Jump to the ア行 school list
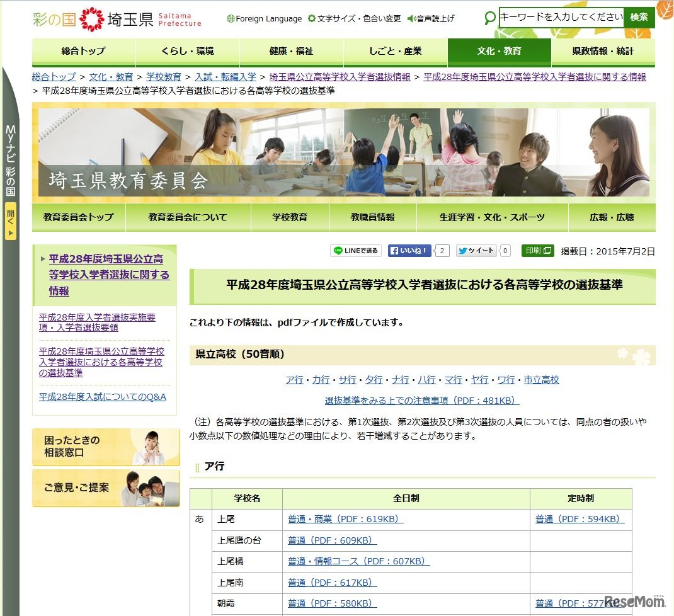 294,379
